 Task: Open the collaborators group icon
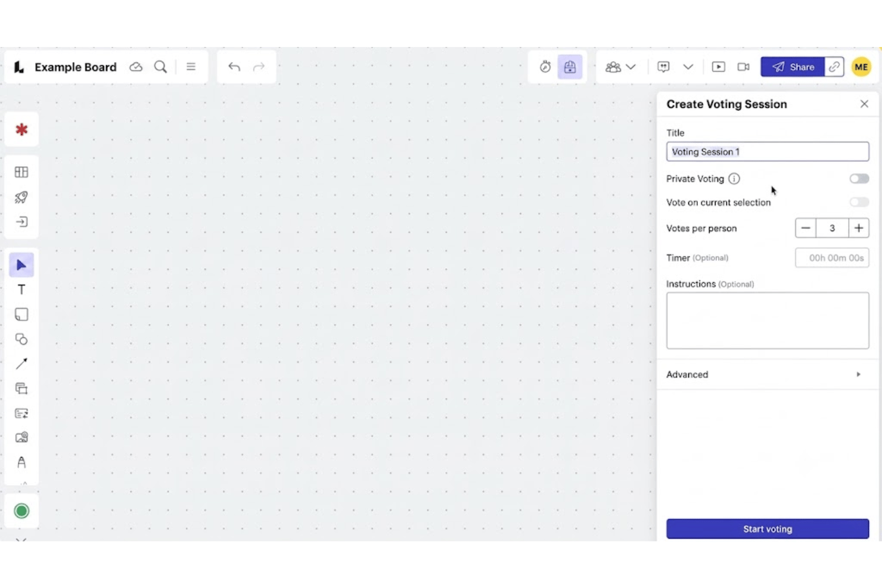pos(613,67)
